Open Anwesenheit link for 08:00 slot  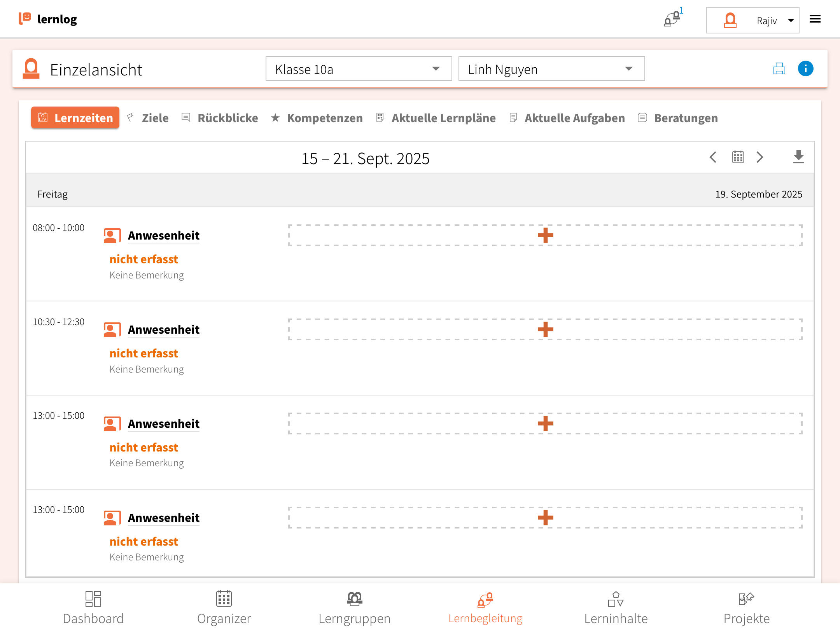point(163,236)
